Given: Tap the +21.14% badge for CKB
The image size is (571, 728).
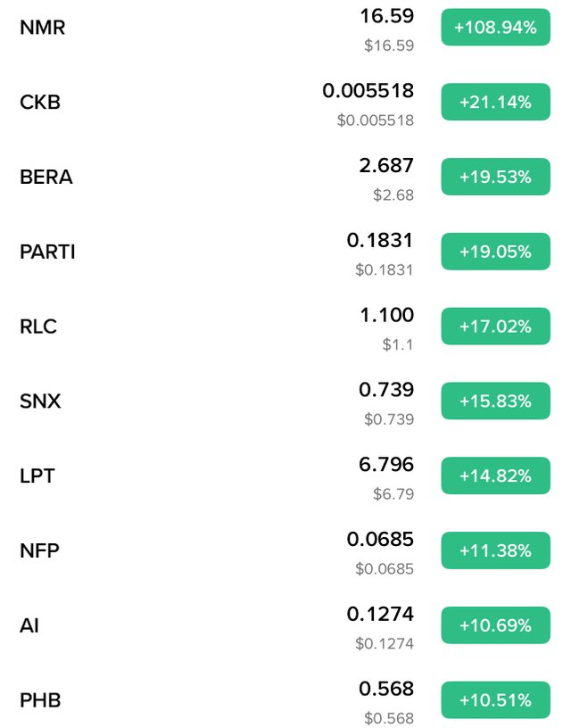Looking at the screenshot, I should (x=495, y=102).
